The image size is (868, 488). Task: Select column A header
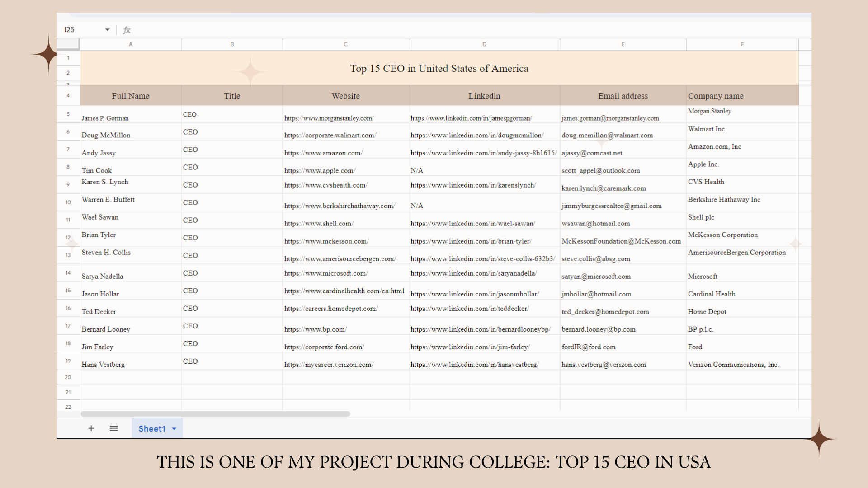[131, 44]
